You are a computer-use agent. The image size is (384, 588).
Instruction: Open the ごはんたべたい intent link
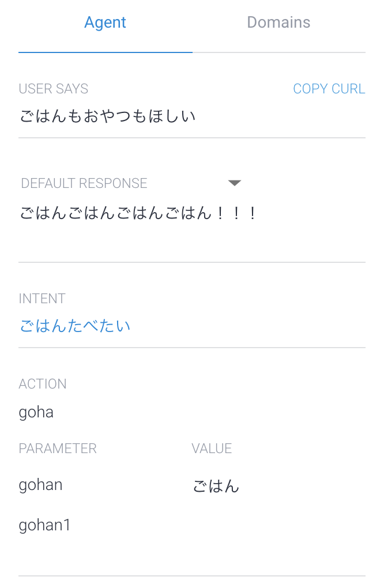coord(75,326)
